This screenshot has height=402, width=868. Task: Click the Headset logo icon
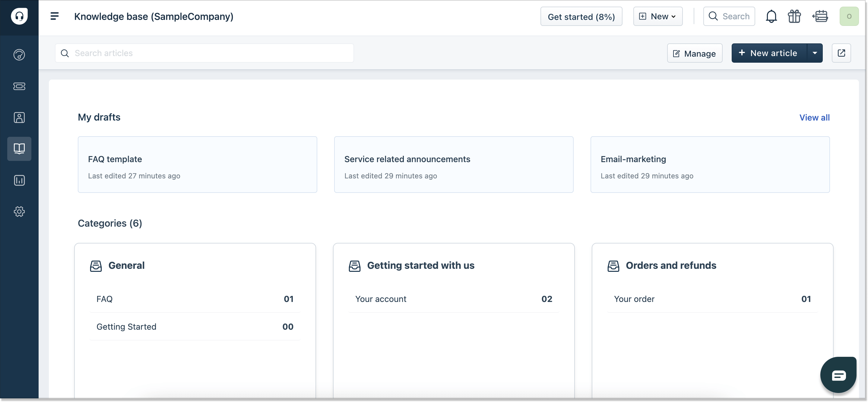click(x=19, y=16)
